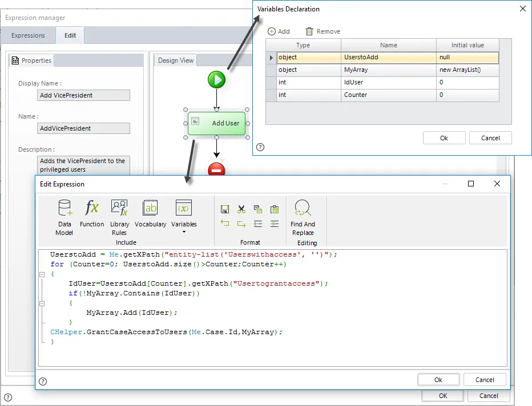Redo edit in Format group
The height and width of the screenshot is (406, 532).
(241, 224)
